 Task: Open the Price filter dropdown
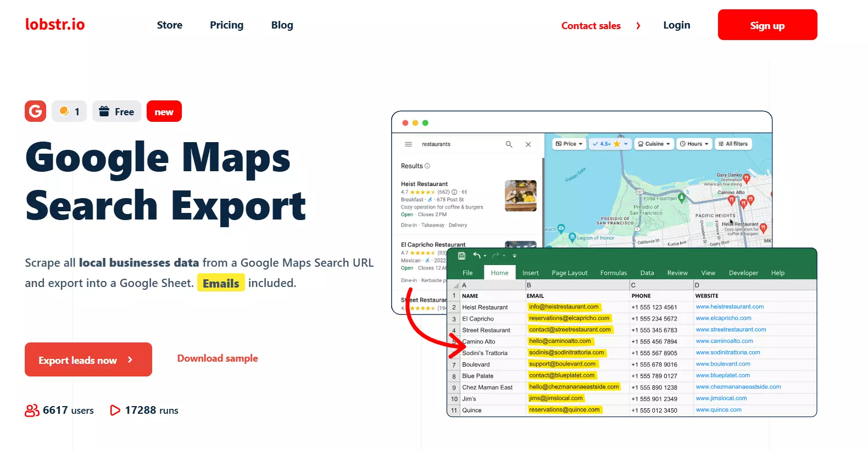(x=569, y=144)
